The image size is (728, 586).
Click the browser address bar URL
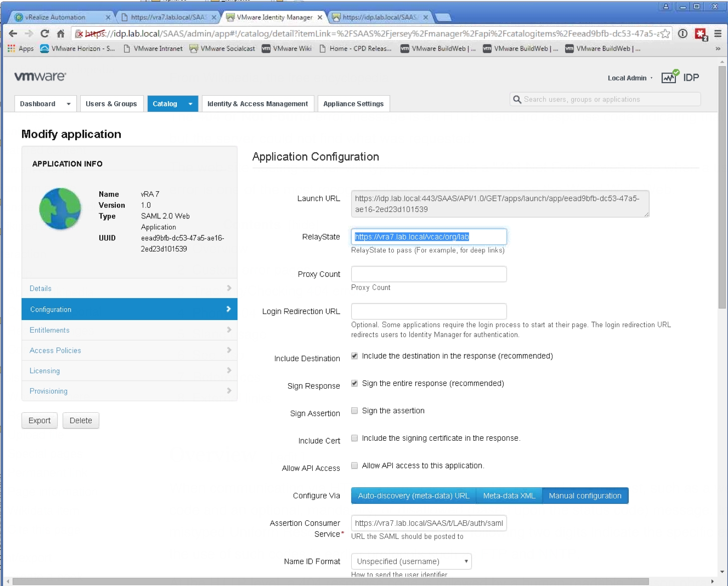[371, 34]
